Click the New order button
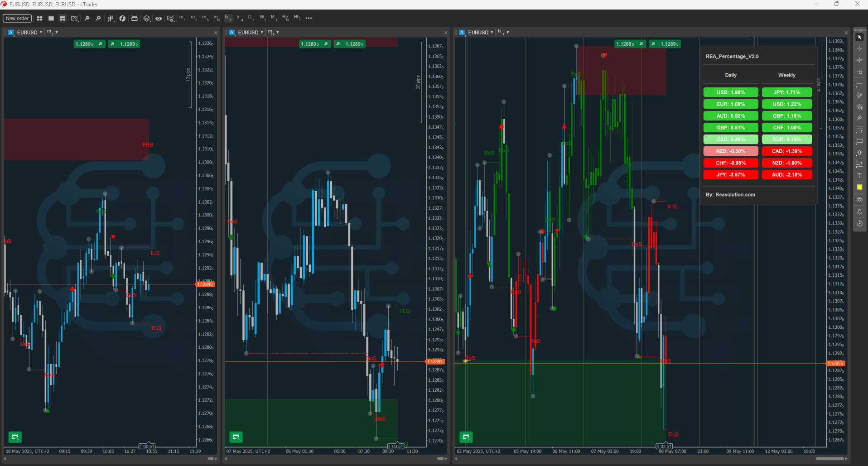Screen dimensions: 868x466 coord(17,19)
